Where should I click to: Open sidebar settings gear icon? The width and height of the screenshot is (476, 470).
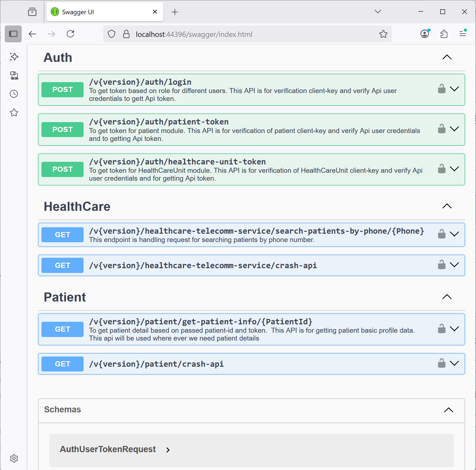point(14,458)
